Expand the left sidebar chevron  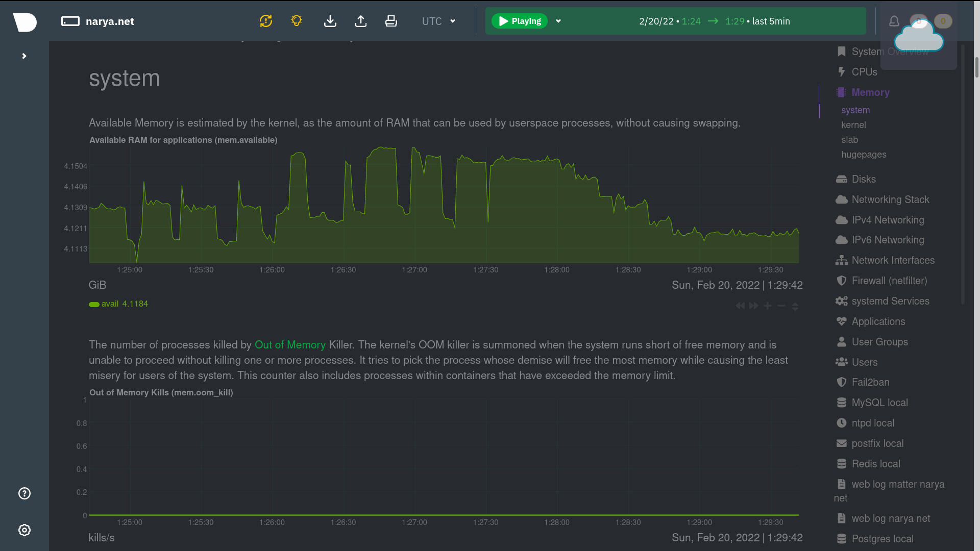click(x=24, y=56)
